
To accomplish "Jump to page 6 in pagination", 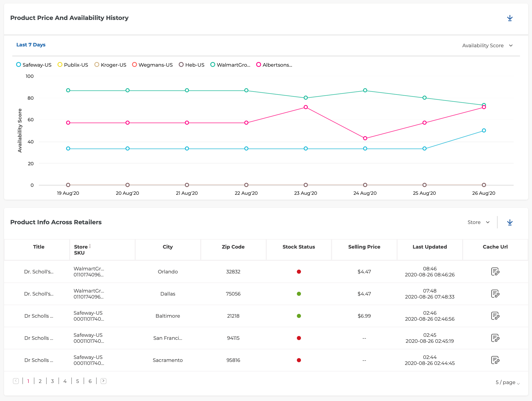I will pyautogui.click(x=90, y=381).
